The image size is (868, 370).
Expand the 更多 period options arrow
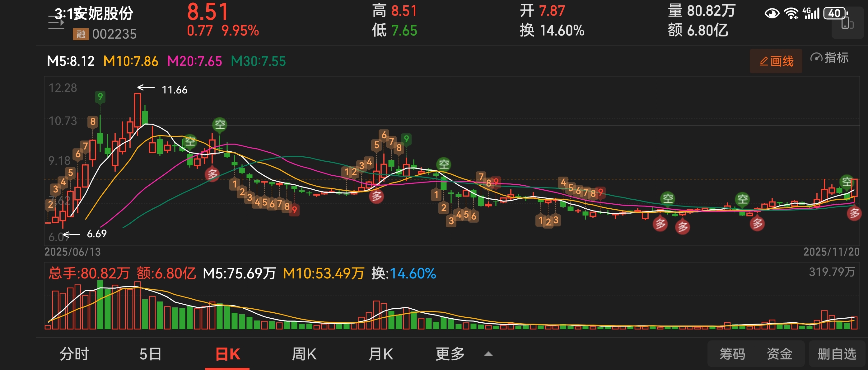click(x=488, y=354)
